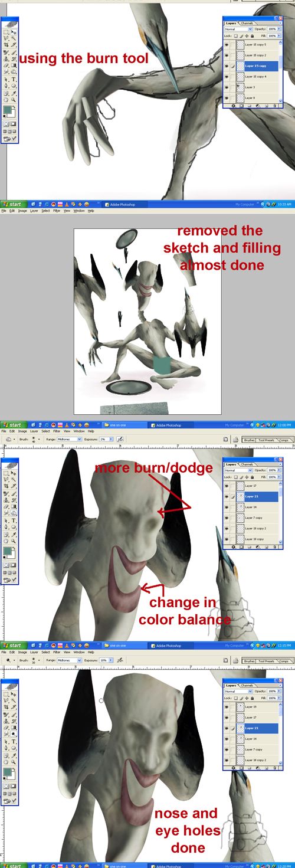This screenshot has width=295, height=868.
Task: Hide Layer 7 copy in 'nose and eye holes' panel
Action: point(227,749)
